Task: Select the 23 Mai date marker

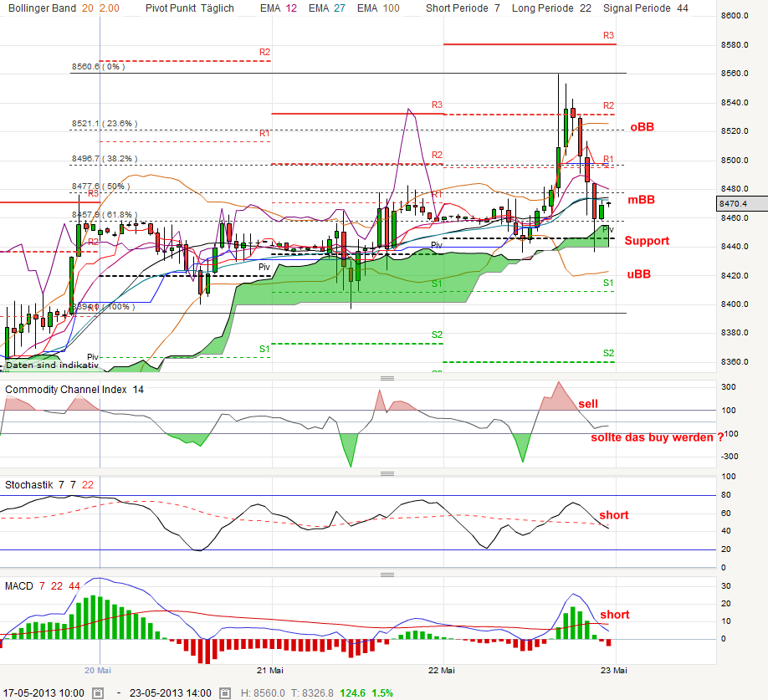Action: pyautogui.click(x=614, y=670)
